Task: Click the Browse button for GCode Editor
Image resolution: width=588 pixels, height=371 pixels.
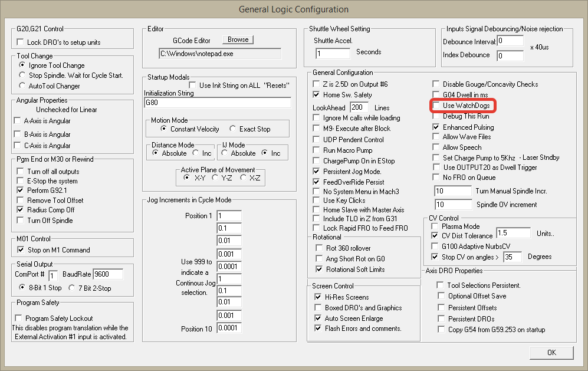Action: 238,40
